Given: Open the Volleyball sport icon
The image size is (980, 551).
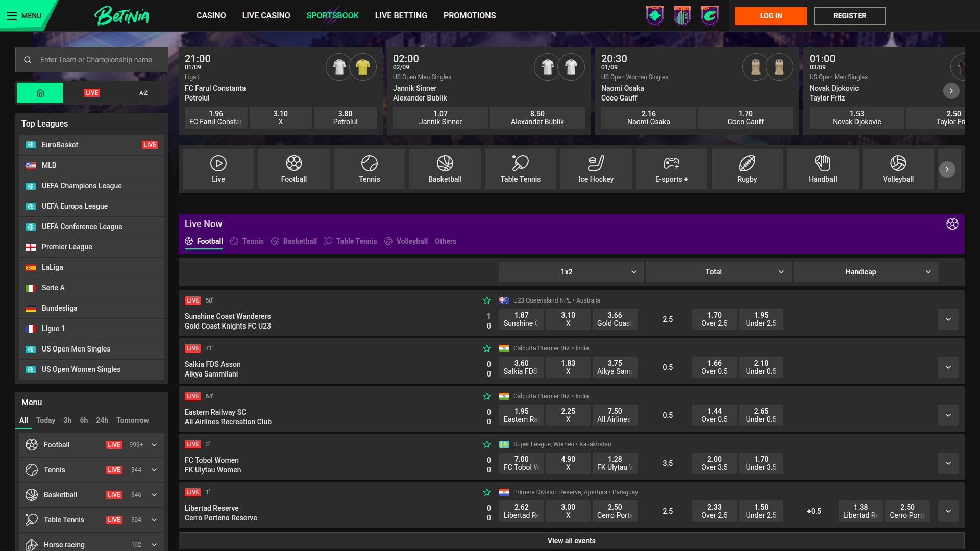Looking at the screenshot, I should pyautogui.click(x=898, y=169).
